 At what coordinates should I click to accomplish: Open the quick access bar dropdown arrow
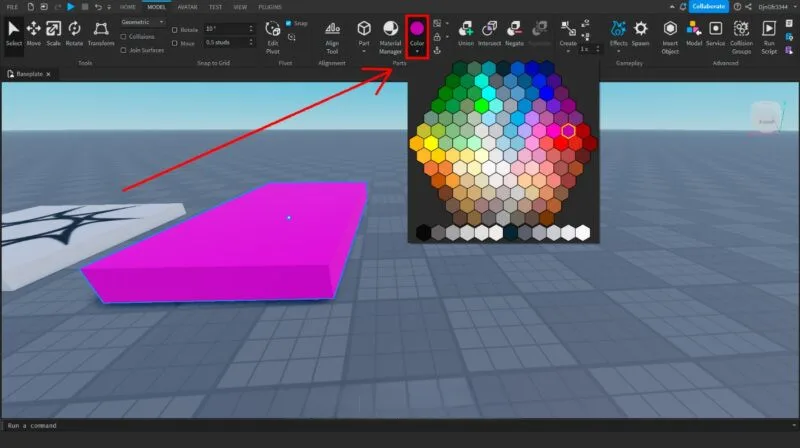pyautogui.click(x=109, y=7)
